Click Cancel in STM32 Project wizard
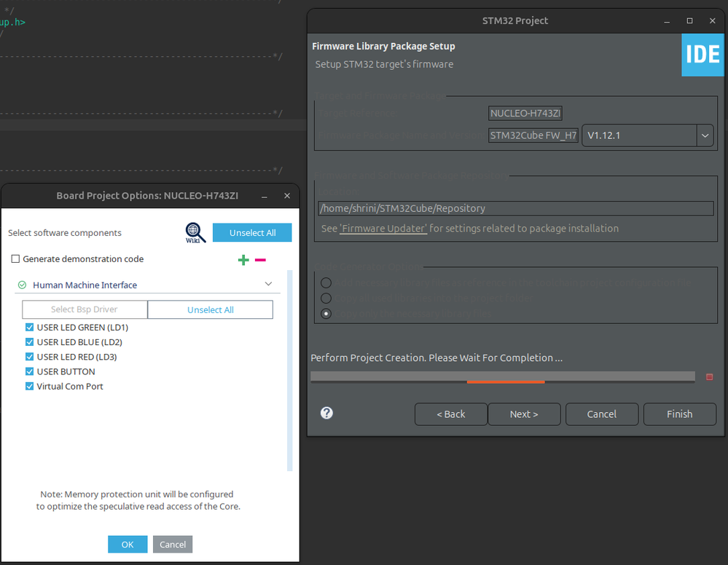The image size is (728, 565). click(602, 414)
